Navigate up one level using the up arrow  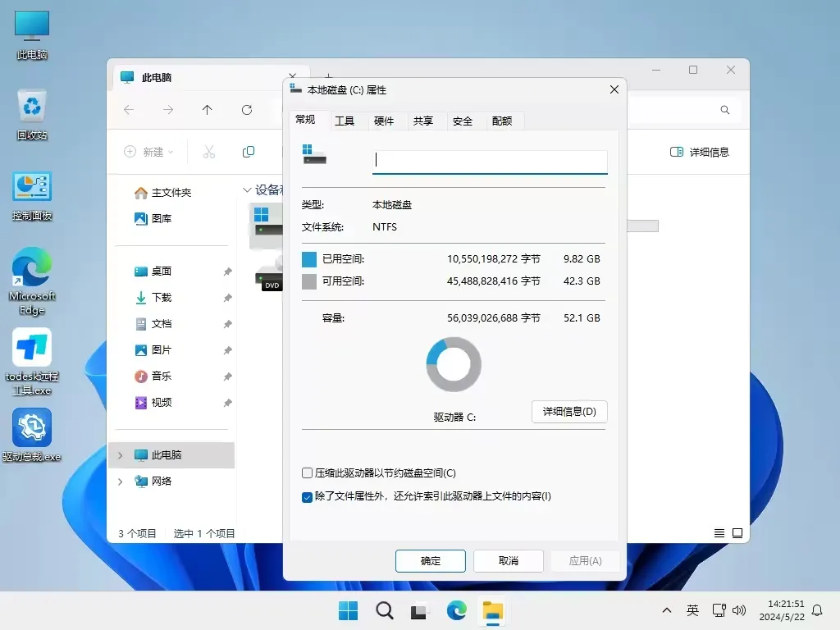click(x=206, y=109)
